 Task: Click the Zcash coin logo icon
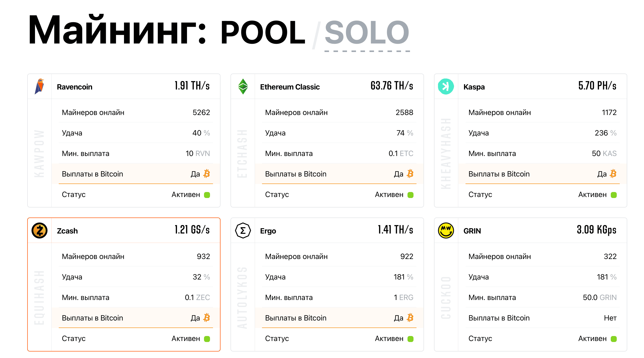click(39, 230)
